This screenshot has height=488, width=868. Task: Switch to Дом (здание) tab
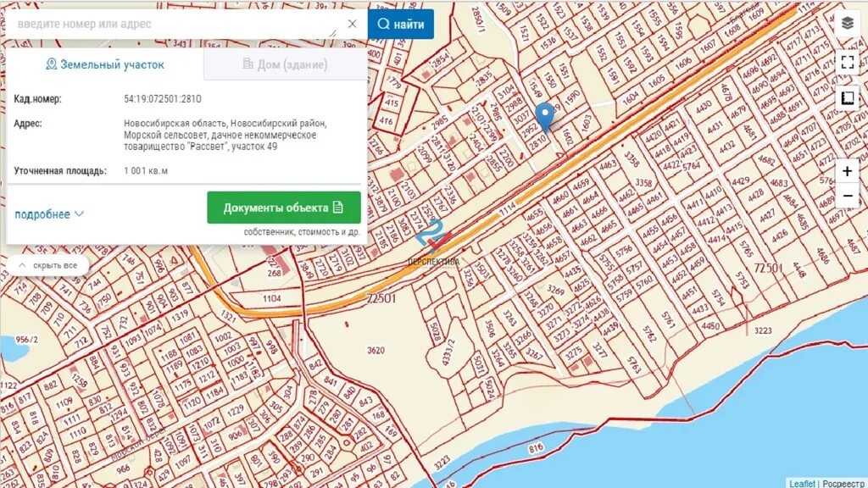(x=285, y=64)
